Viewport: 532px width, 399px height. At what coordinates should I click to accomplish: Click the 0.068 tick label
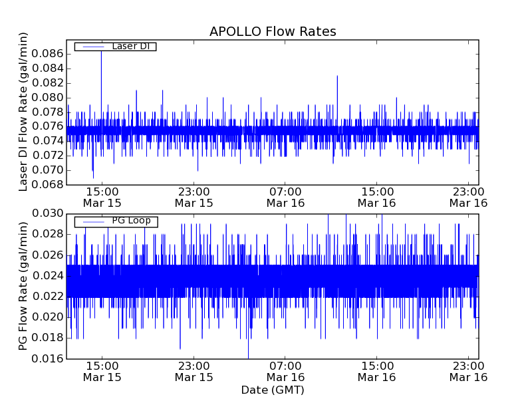point(47,185)
